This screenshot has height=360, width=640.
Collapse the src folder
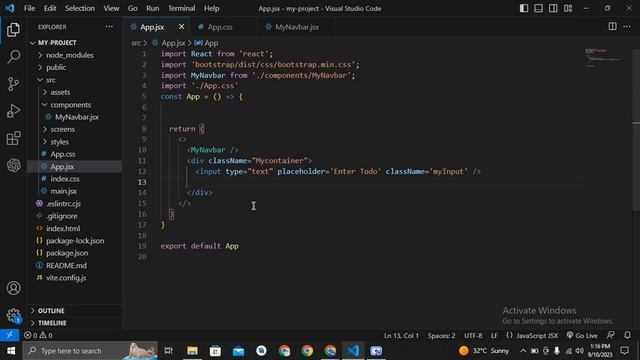coord(75,80)
